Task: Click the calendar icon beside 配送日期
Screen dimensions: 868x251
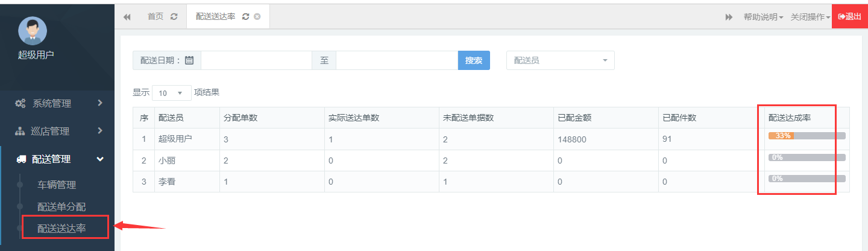Action: tap(189, 60)
